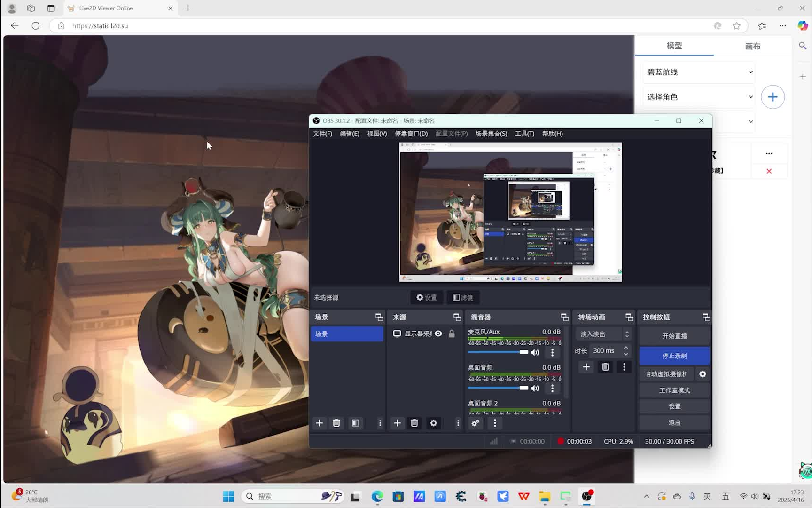Open advanced audio properties gears icon

click(x=476, y=423)
